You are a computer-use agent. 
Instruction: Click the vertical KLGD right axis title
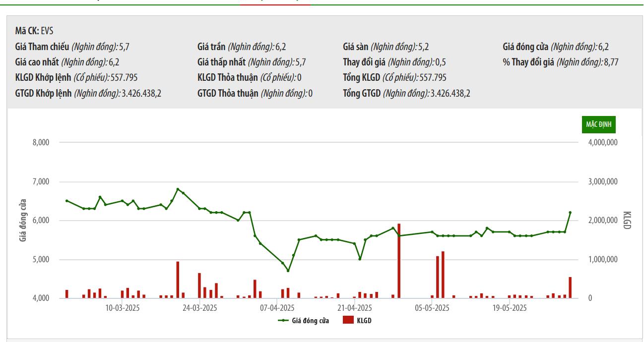pos(627,221)
